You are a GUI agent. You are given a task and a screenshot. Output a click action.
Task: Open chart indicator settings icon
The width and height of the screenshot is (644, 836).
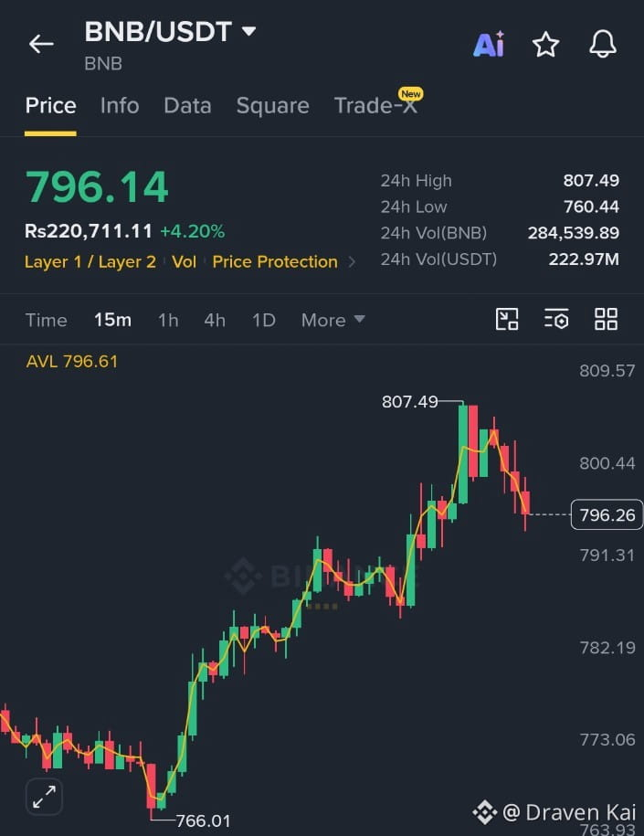coord(556,320)
